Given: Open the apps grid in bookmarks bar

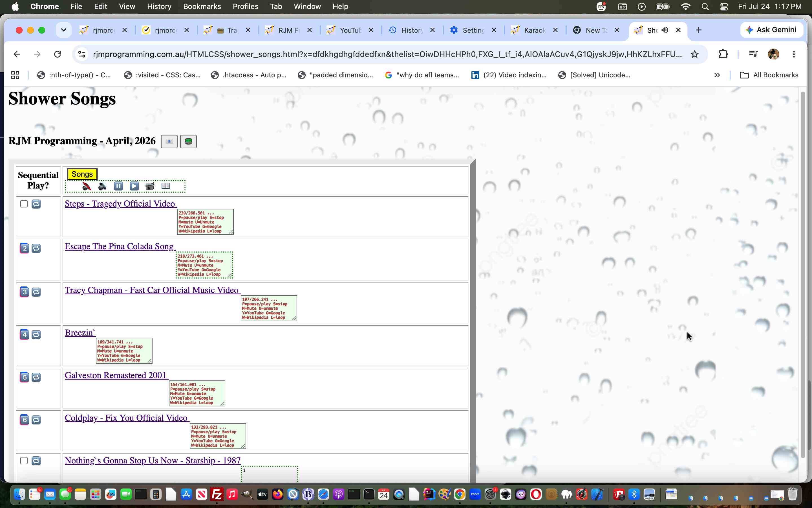Looking at the screenshot, I should click(x=15, y=75).
